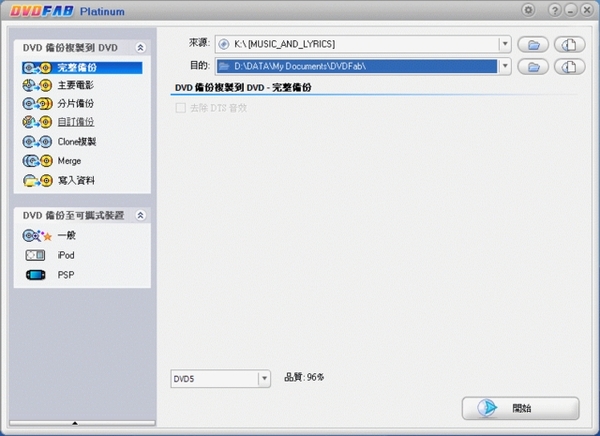Viewport: 600px width, 436px height.
Task: Select the 分片備份 split mode icon
Action: 37,103
